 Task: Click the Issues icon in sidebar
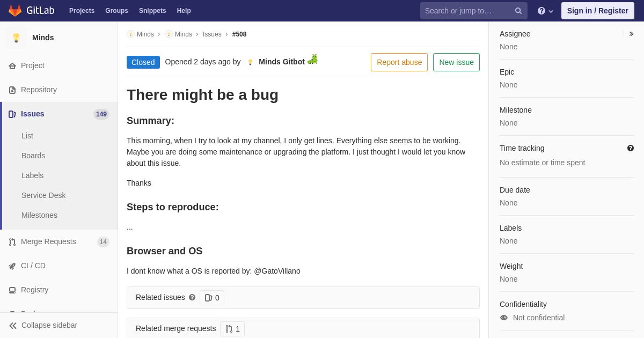point(12,114)
